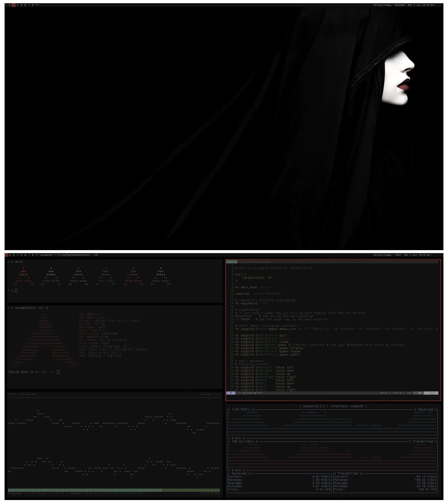Switch to tag 7 in the Gloubel panel
448x503 pixels.
coord(29,5)
